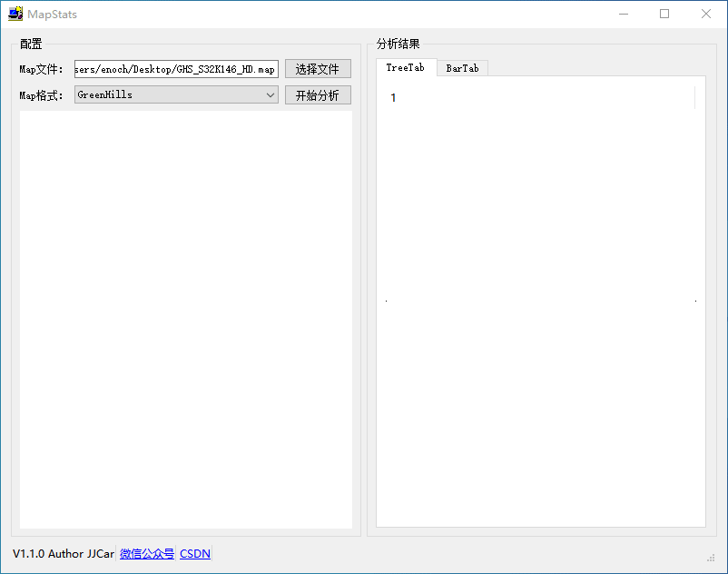Select tree item 1 in results

pos(392,97)
